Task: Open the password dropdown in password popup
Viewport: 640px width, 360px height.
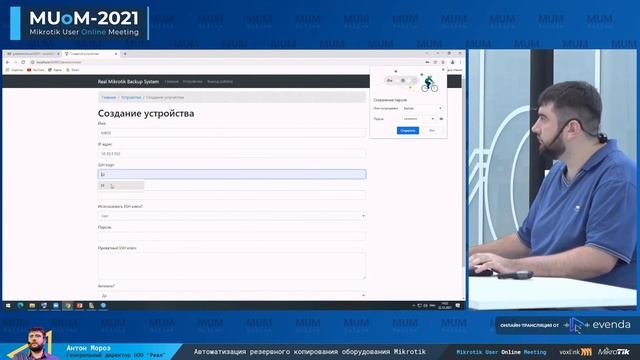Action: coord(419,119)
